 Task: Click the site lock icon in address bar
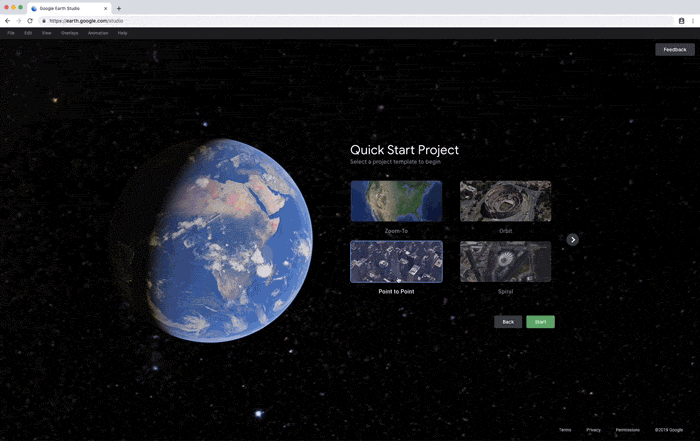pos(44,21)
